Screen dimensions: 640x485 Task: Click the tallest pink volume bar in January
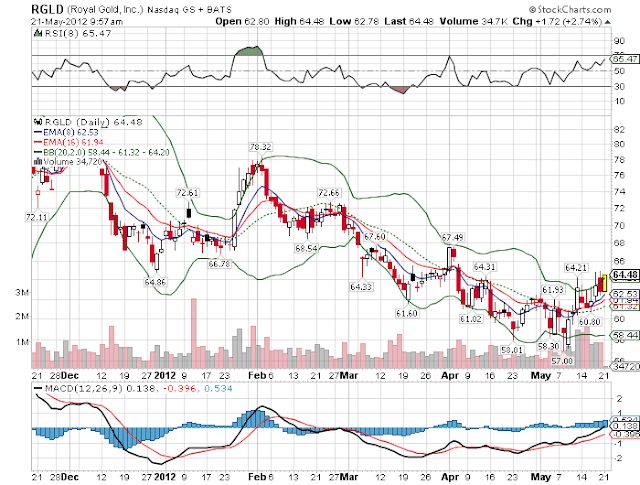(x=193, y=333)
